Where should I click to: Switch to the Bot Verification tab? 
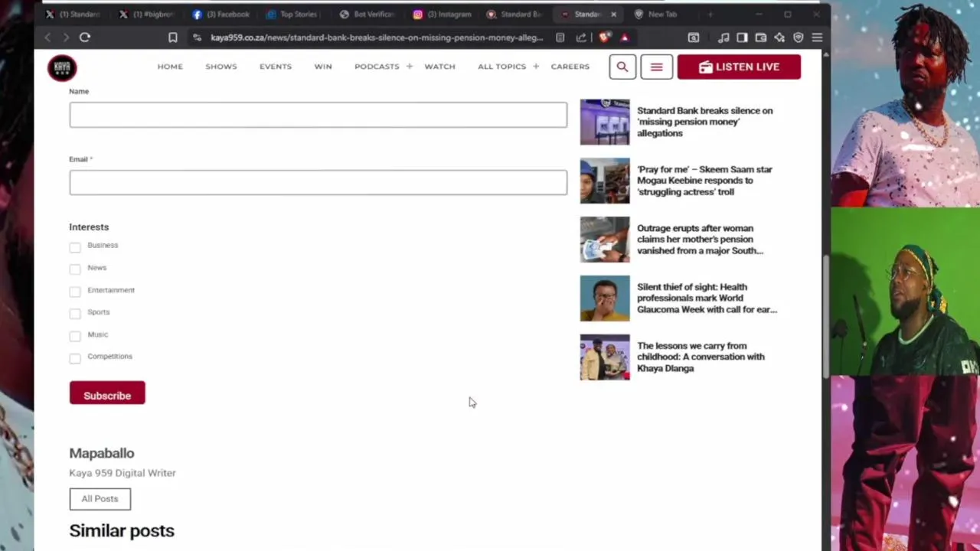click(367, 15)
